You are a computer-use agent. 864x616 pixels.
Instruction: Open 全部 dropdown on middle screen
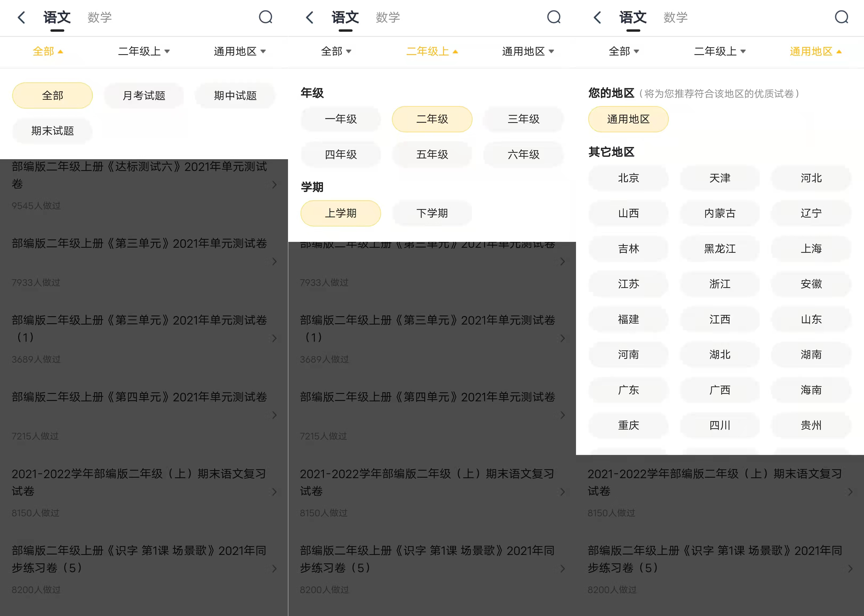click(336, 51)
